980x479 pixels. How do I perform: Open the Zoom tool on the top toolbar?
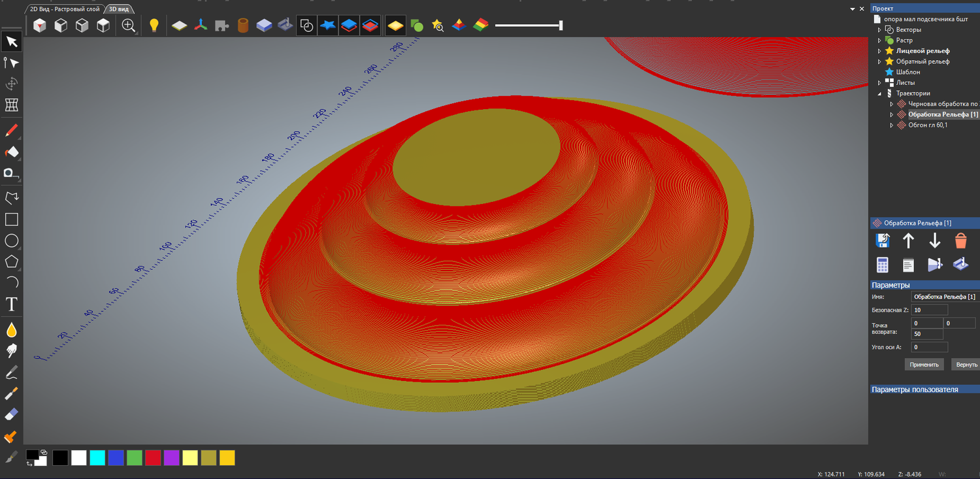128,25
